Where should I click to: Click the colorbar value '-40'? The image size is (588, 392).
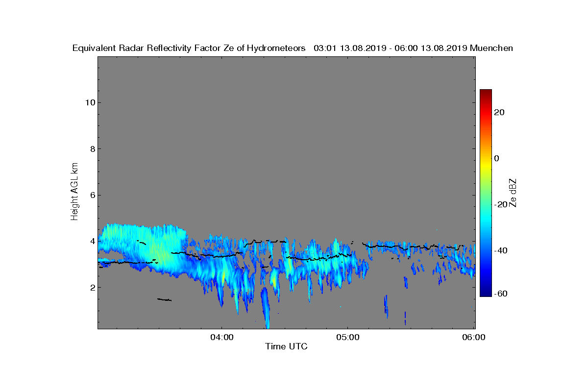pos(500,250)
